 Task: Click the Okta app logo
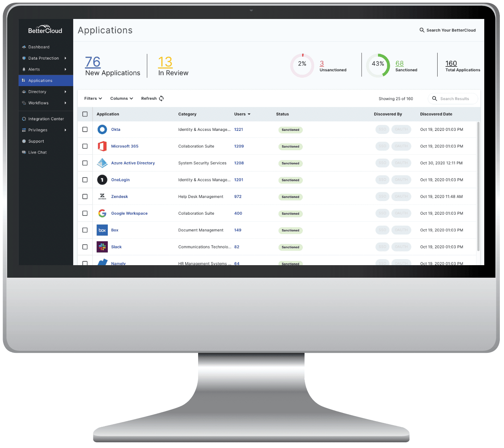pyautogui.click(x=102, y=129)
